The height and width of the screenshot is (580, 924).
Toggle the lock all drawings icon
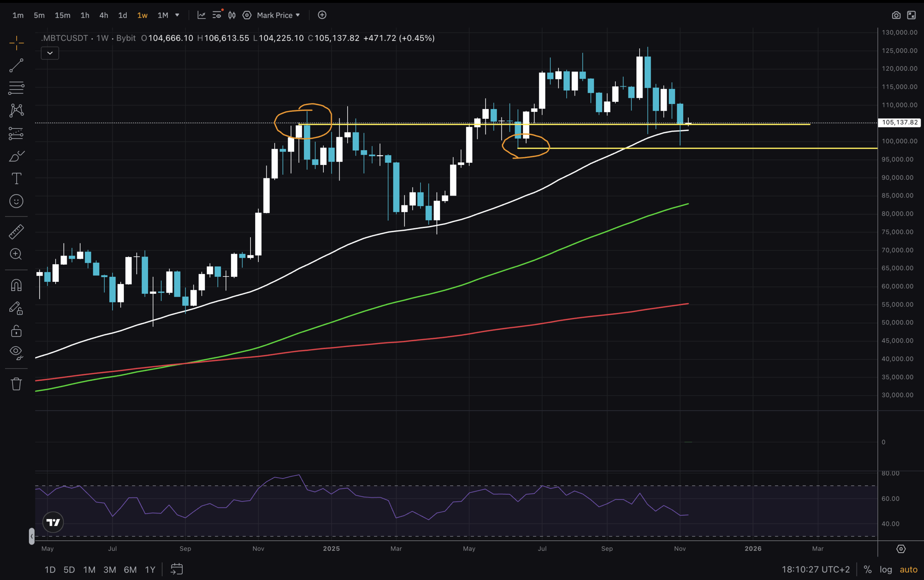[x=16, y=331]
